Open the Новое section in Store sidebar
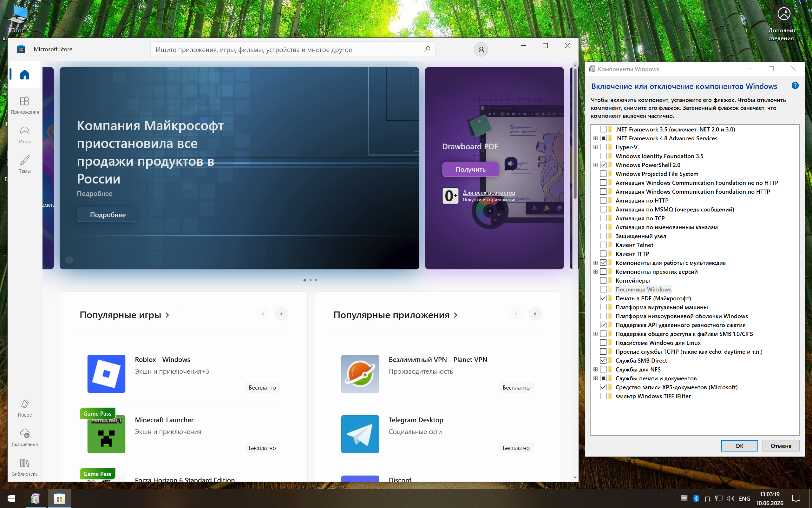 coord(24,408)
